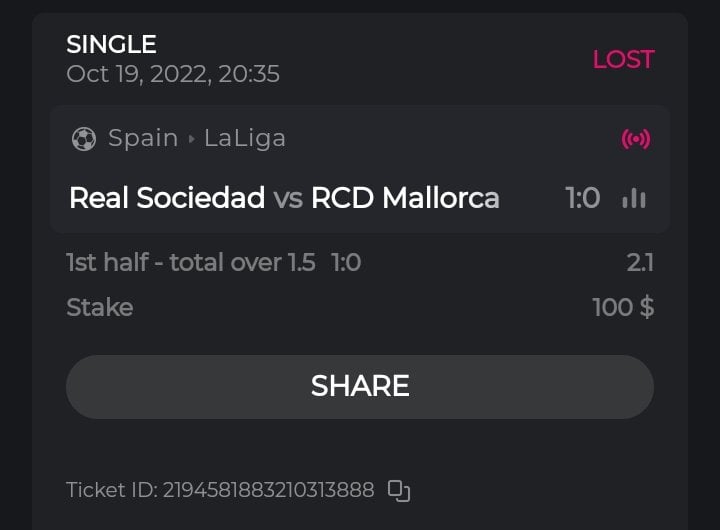Select the RCD Mallorca team name
Screen dimensions: 720x530
pyautogui.click(x=405, y=198)
